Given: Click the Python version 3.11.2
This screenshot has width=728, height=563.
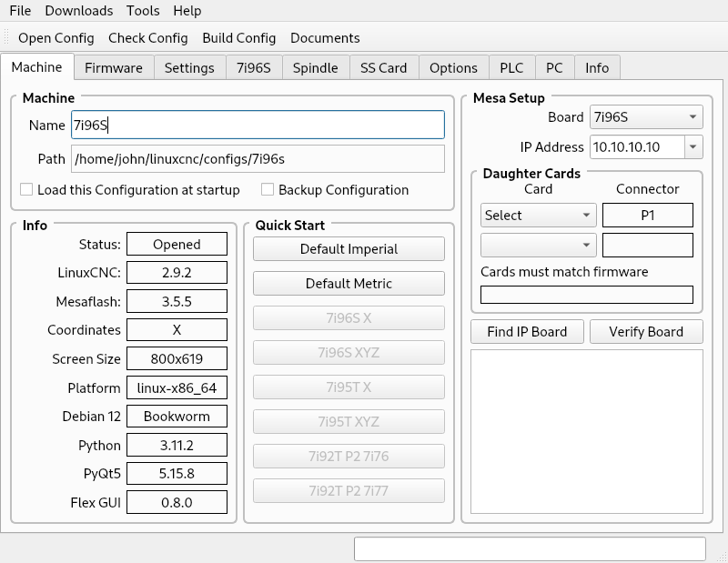Looking at the screenshot, I should tap(177, 445).
